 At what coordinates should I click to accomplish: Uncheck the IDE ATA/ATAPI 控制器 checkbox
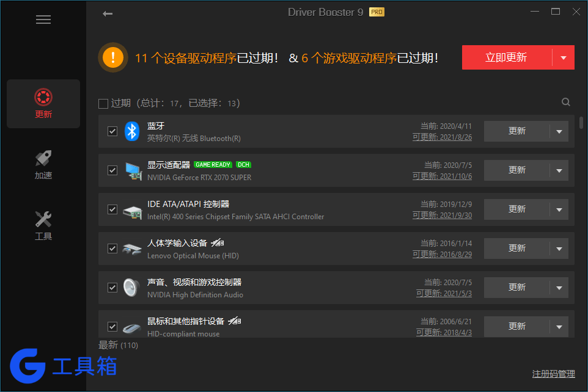click(x=112, y=209)
